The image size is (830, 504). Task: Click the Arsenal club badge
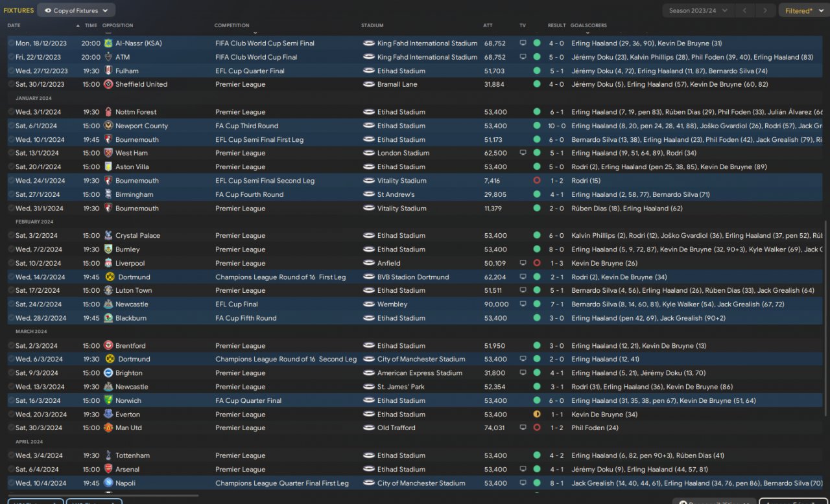point(108,469)
